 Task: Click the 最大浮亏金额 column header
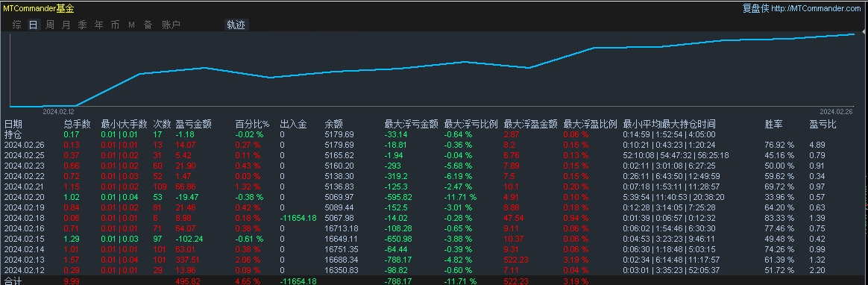tap(412, 125)
